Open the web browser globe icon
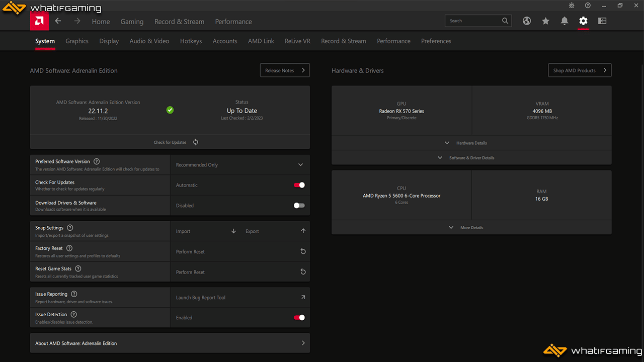Image resolution: width=644 pixels, height=362 pixels. coord(527,21)
